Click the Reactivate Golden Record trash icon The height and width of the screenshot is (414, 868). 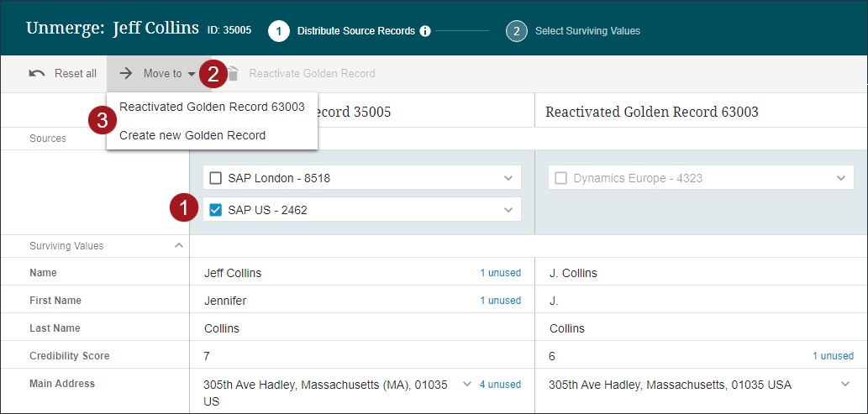[x=234, y=74]
